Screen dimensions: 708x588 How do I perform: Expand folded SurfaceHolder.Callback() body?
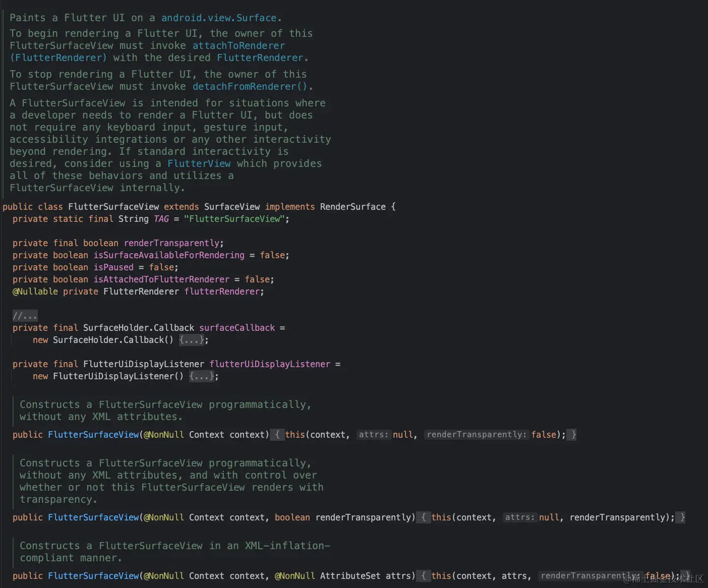192,340
